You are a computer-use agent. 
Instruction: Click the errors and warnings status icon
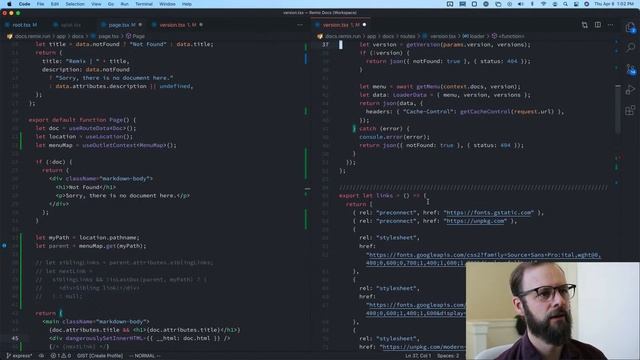tap(60, 356)
